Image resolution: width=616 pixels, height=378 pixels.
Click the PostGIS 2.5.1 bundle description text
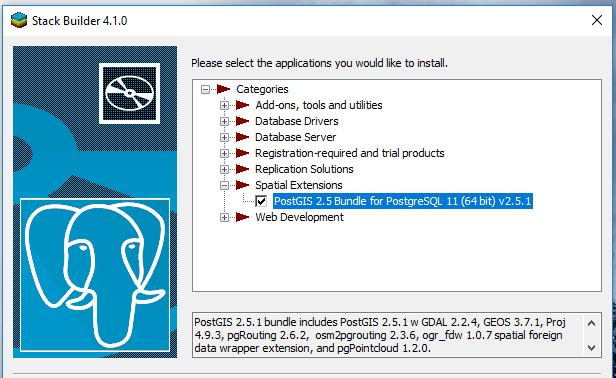point(380,335)
